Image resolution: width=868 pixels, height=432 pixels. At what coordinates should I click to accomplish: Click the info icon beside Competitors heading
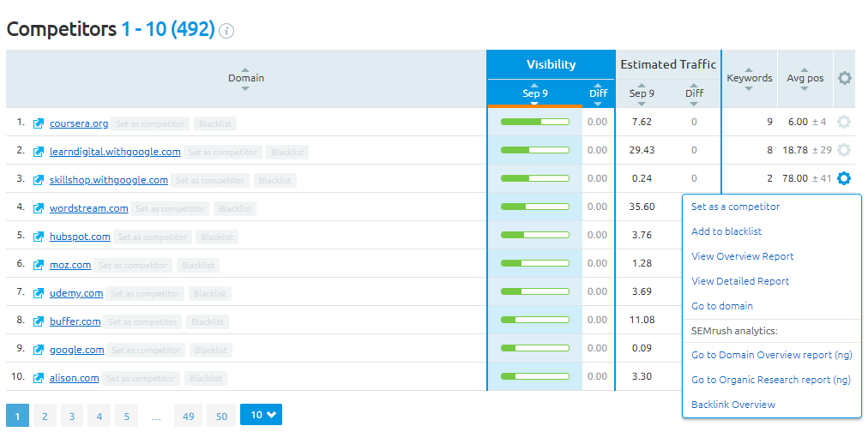click(226, 31)
